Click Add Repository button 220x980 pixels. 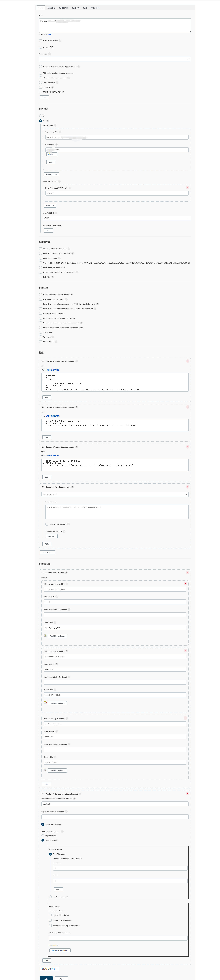(51, 174)
